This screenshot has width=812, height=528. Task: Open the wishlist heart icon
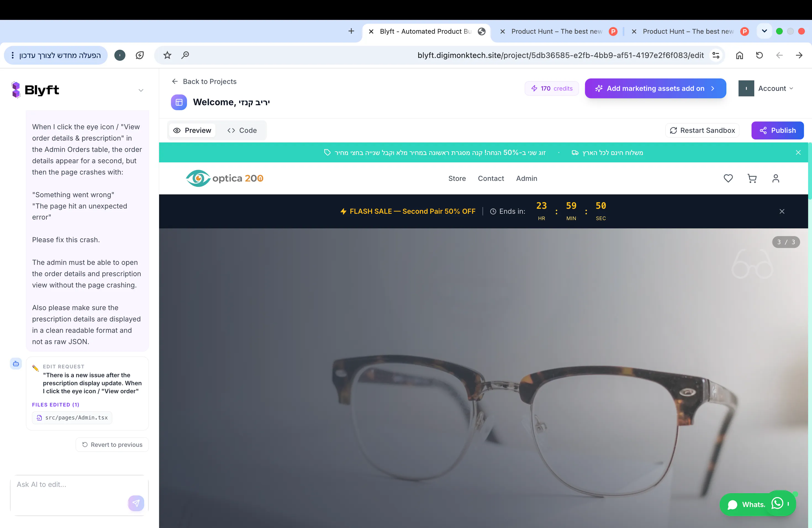click(728, 178)
